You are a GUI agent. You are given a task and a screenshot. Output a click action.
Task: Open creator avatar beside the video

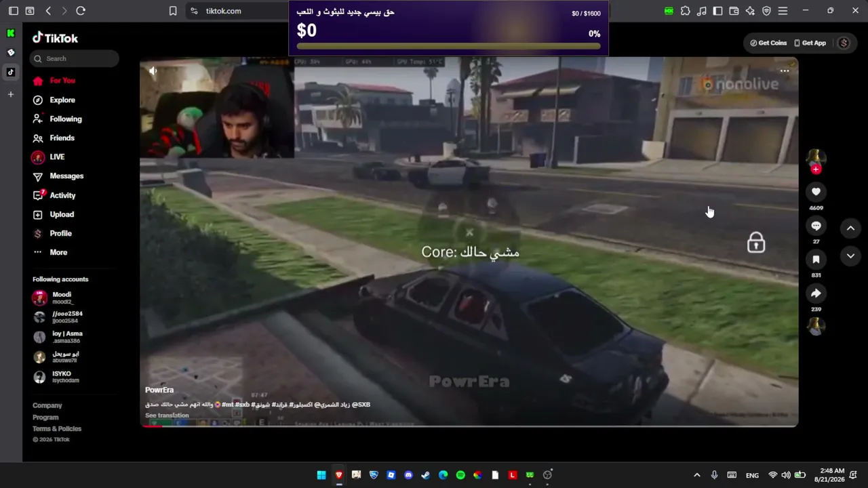click(x=816, y=158)
